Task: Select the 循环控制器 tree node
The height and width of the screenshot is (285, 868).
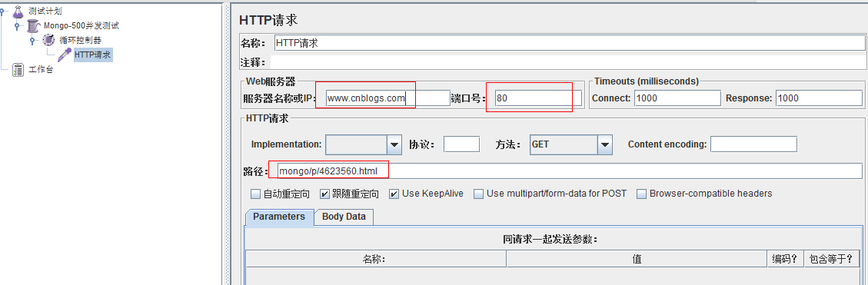Action: pyautogui.click(x=80, y=40)
